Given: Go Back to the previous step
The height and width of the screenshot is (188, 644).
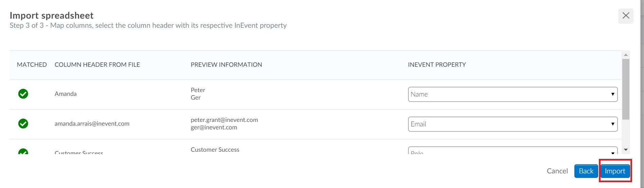Looking at the screenshot, I should (x=586, y=171).
